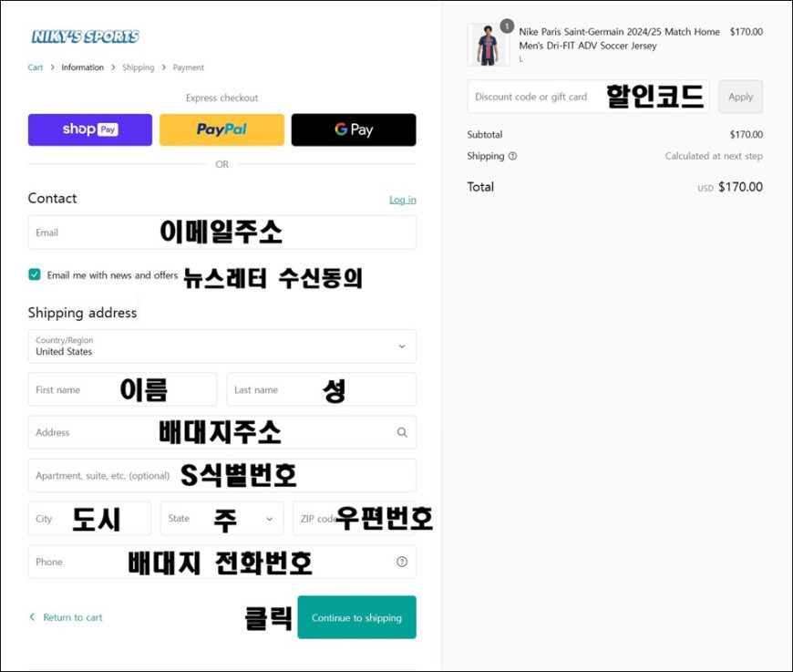Select the Shipping breadcrumb step
Screen dimensions: 793x672
coord(138,67)
